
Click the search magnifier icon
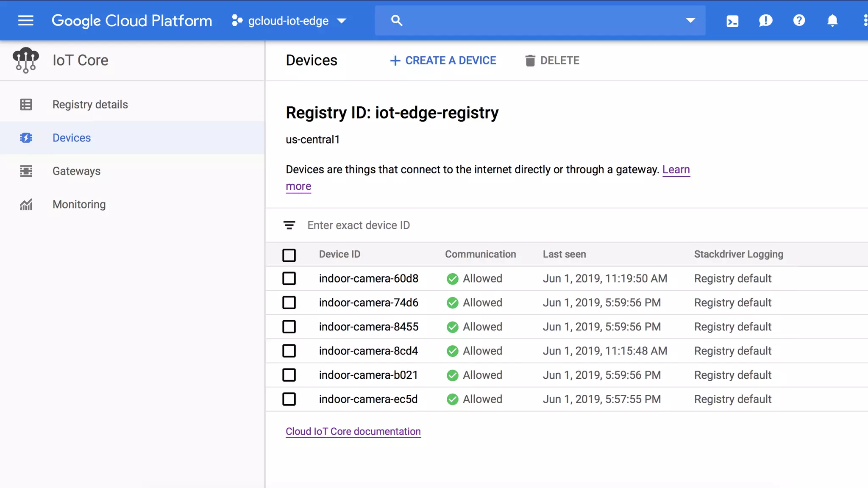tap(397, 20)
